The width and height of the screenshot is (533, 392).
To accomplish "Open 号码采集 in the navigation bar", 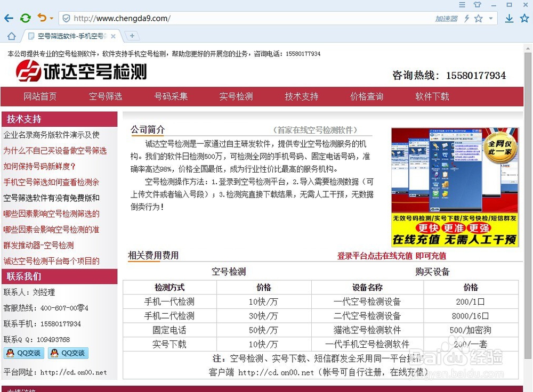I will [x=171, y=96].
